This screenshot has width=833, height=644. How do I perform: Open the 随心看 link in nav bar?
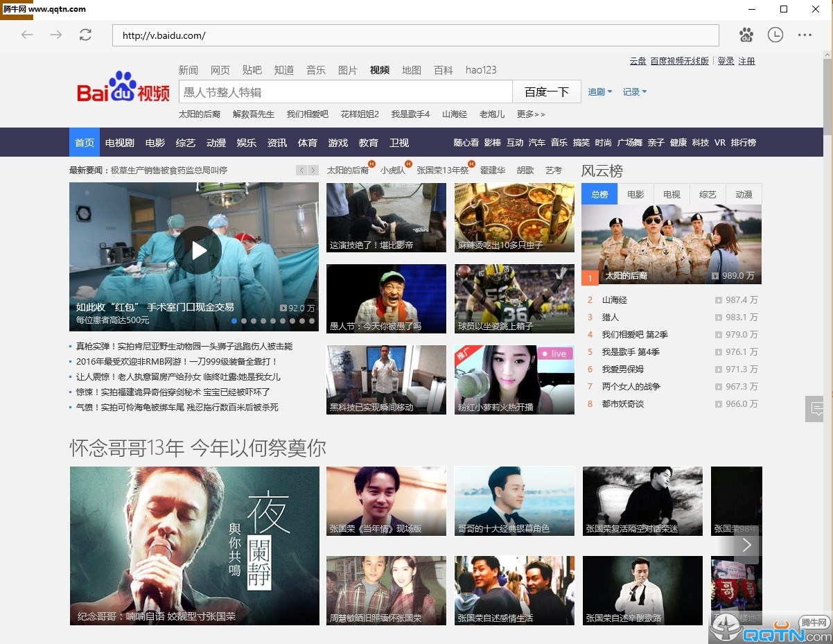(x=466, y=143)
